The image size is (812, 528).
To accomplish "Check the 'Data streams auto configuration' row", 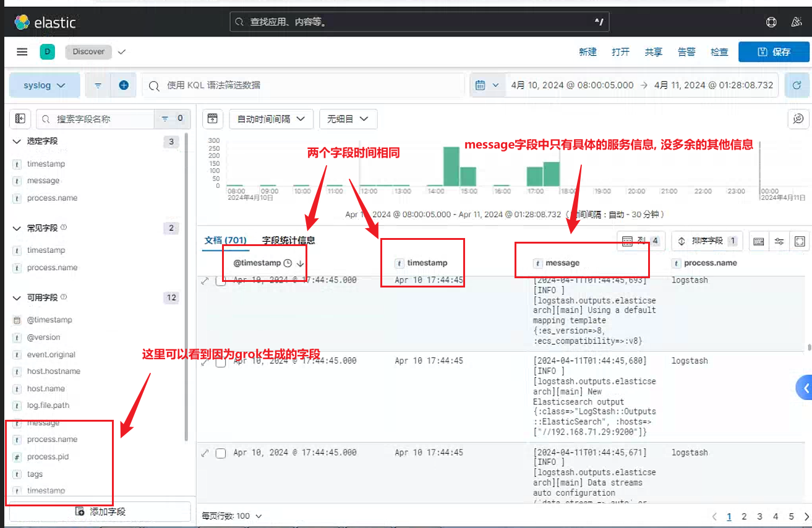I will (x=221, y=453).
